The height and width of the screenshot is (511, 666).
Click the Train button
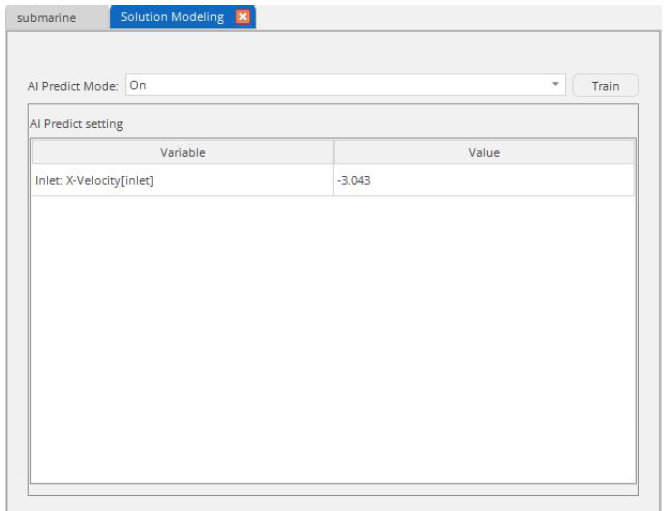pos(605,86)
